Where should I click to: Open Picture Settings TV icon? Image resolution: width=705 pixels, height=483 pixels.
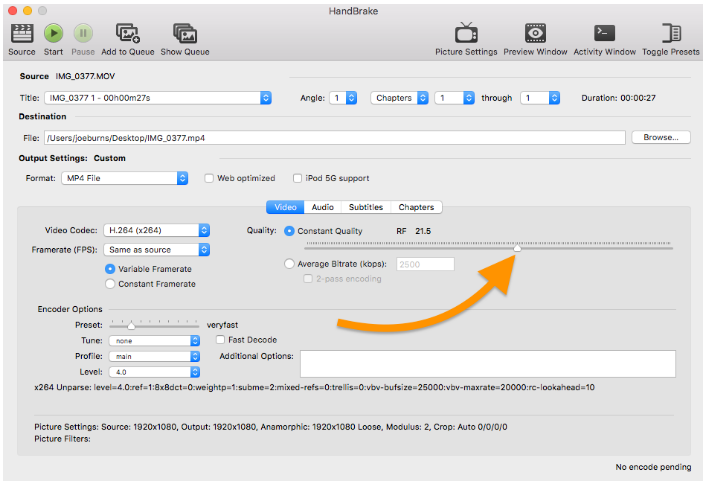[466, 33]
